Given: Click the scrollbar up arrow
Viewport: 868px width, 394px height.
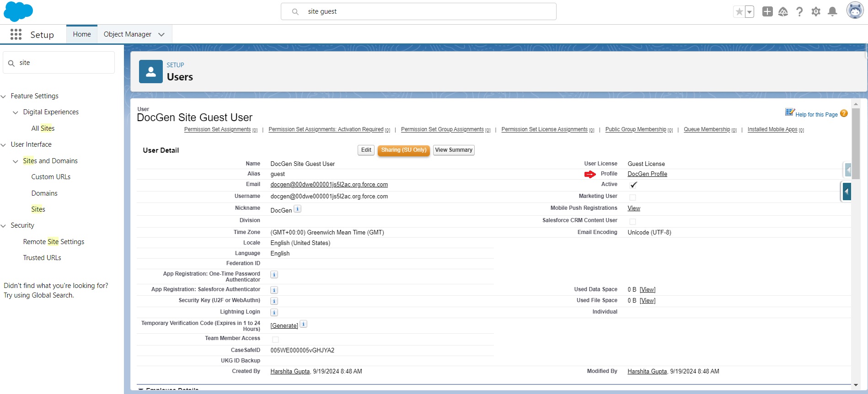Looking at the screenshot, I should tap(856, 104).
